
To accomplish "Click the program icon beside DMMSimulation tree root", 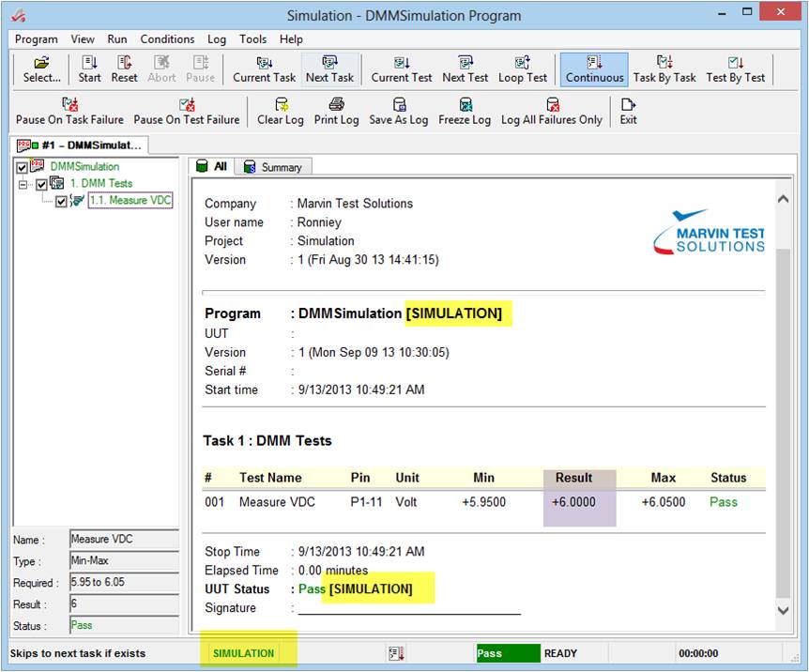I will click(38, 166).
